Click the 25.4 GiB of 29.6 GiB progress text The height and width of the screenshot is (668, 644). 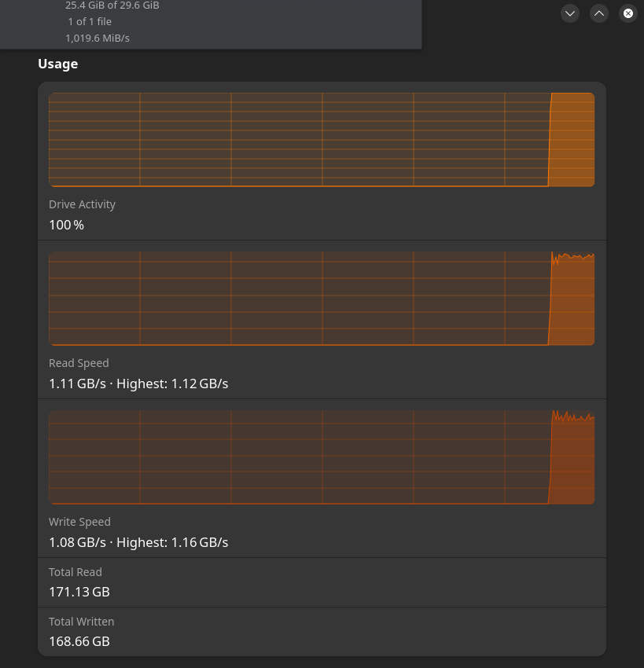click(x=112, y=6)
